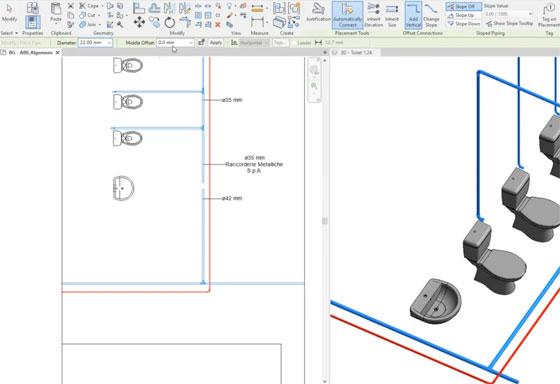Viewport: 560px width, 384px height.
Task: Close the BG - A00_Algemeen tab
Action: [58, 53]
